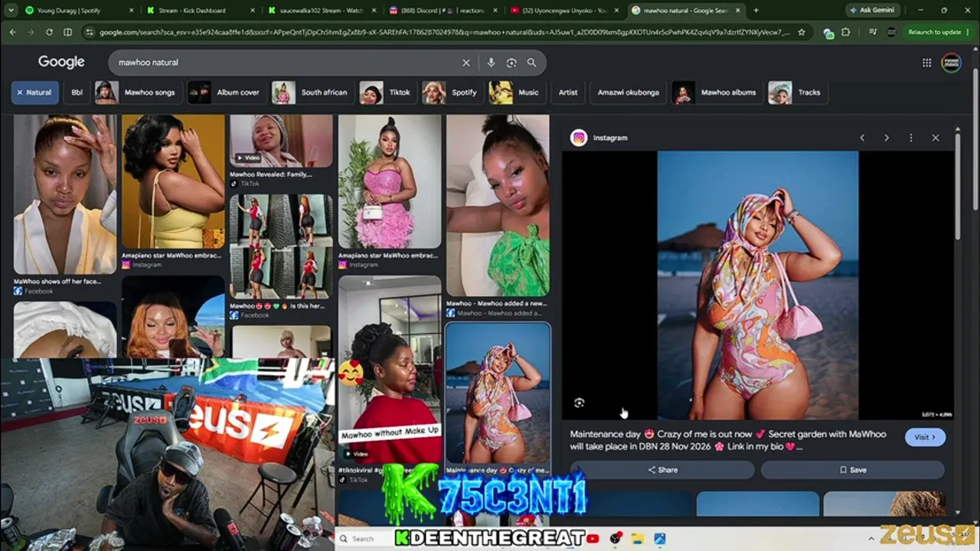Open the pink feather dress thumbnail
Image resolution: width=980 pixels, height=551 pixels.
390,182
